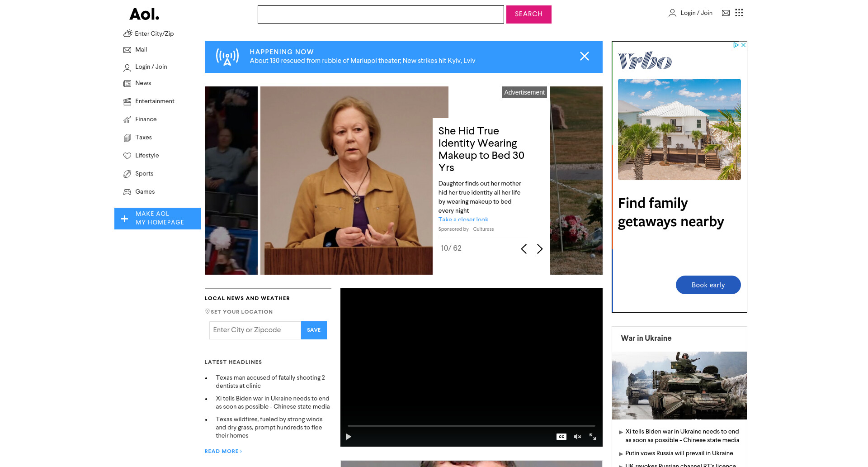The width and height of the screenshot is (868, 467).
Task: Click the Enter City or Zipcode field
Action: click(x=255, y=330)
